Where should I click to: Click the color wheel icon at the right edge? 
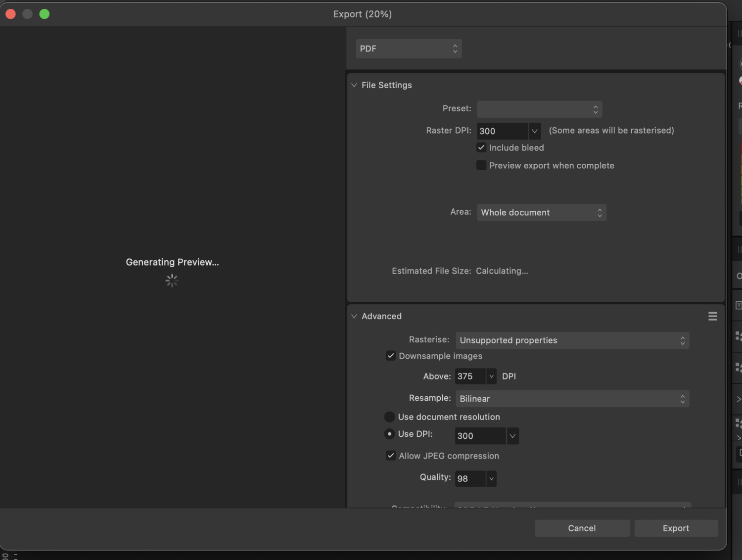point(740,63)
